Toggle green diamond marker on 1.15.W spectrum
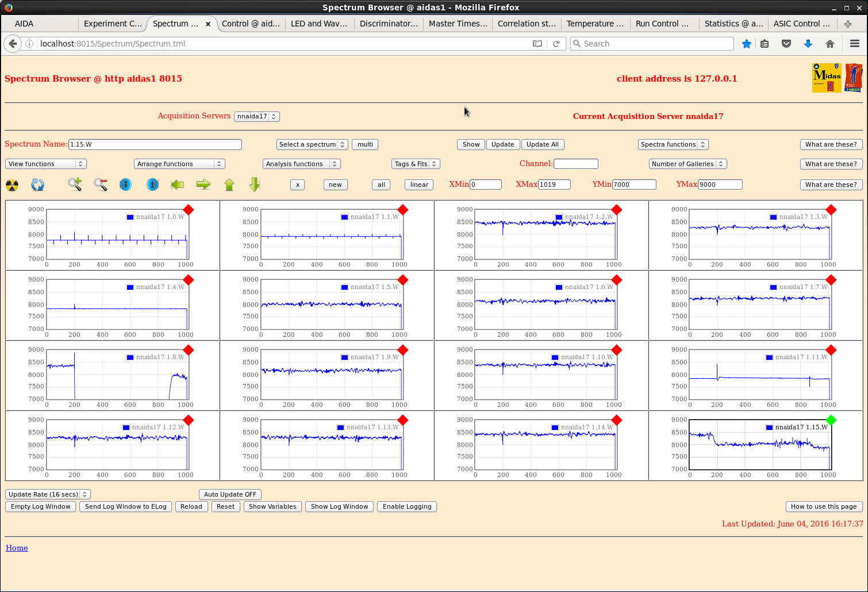868x592 pixels. point(831,420)
